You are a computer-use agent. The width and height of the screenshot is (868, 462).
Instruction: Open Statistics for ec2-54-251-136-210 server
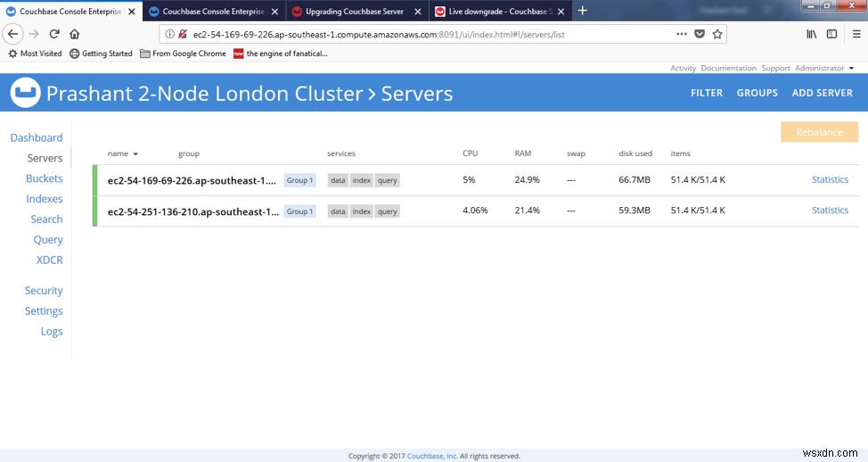(830, 210)
